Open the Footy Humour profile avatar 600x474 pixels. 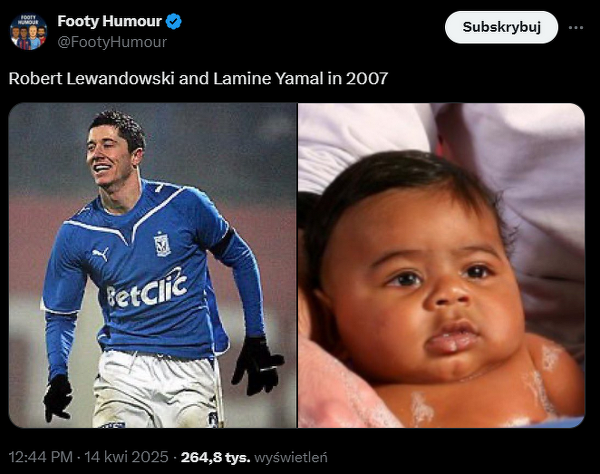point(29,32)
